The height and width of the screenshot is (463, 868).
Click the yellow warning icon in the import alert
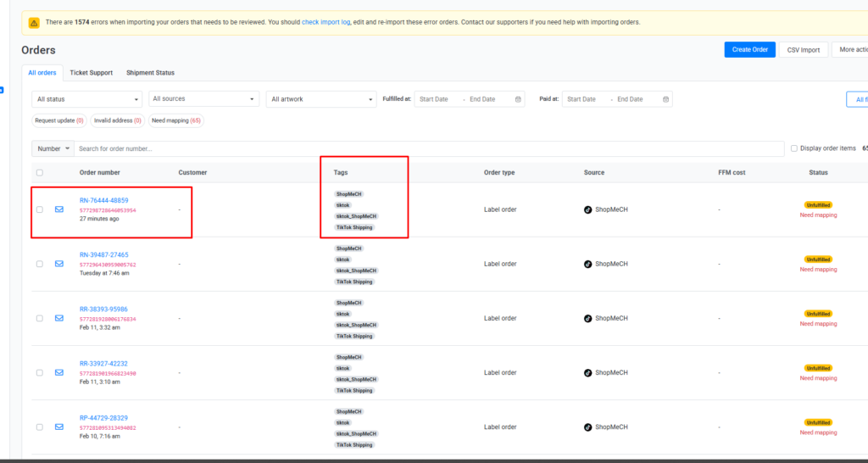click(x=34, y=23)
